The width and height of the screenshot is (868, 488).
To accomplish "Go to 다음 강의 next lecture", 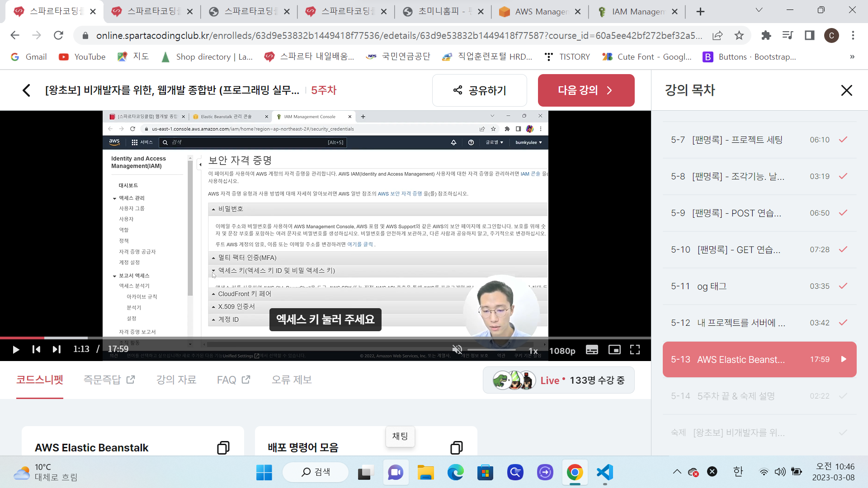I will (586, 90).
